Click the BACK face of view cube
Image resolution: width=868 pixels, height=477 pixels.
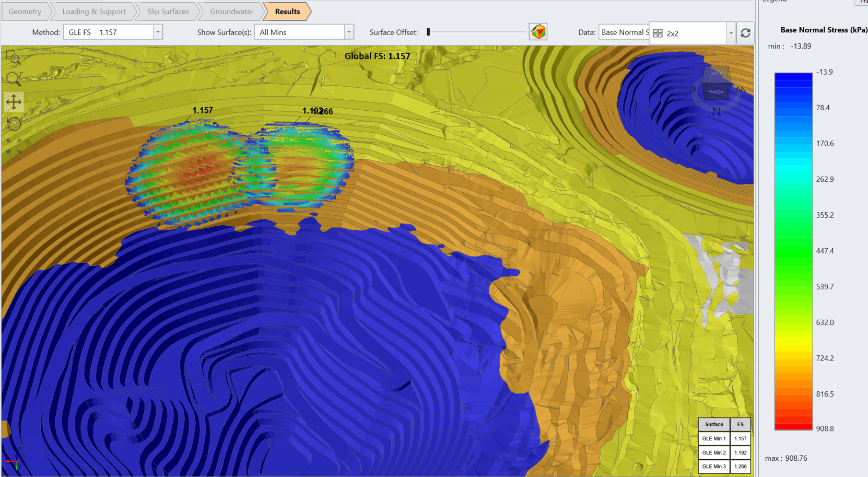pos(716,92)
